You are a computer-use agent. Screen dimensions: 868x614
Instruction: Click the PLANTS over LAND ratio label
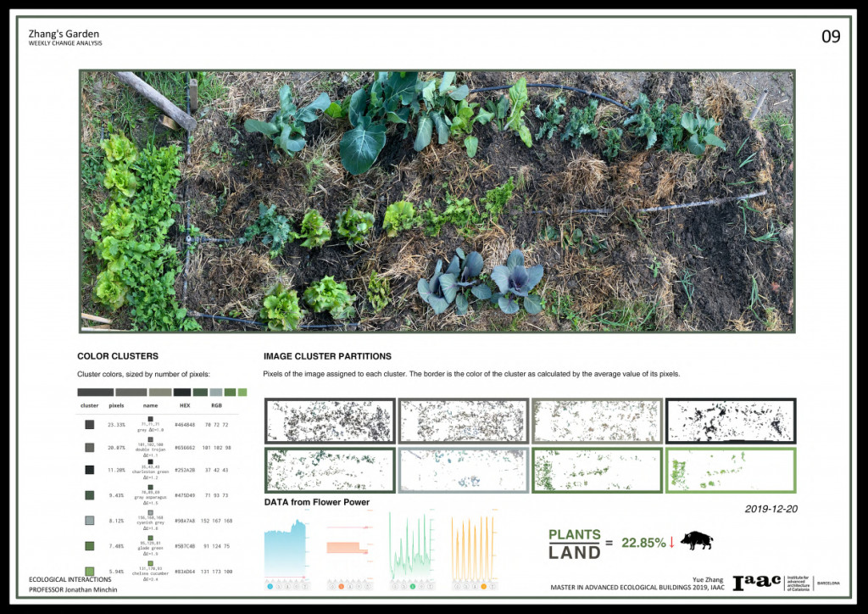(x=574, y=544)
